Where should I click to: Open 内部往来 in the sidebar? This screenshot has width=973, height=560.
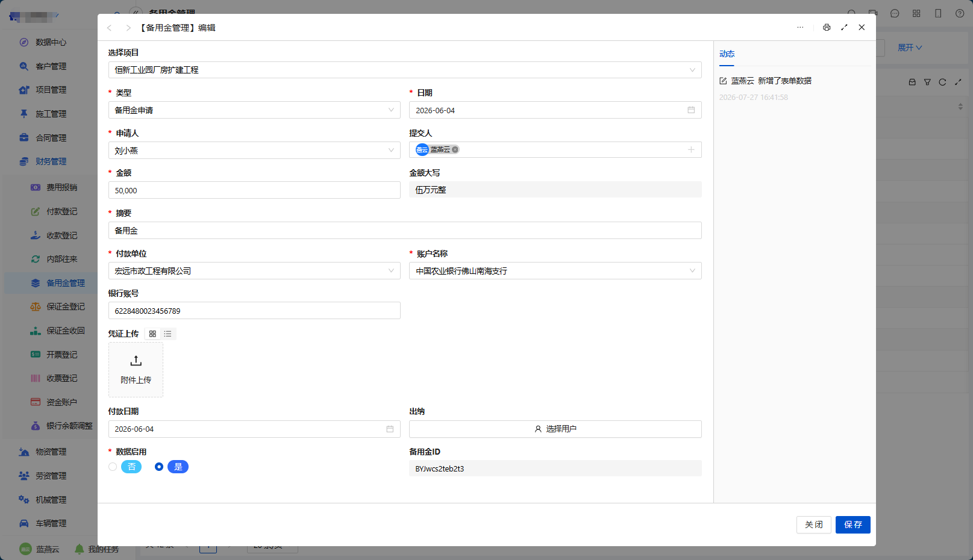(61, 259)
